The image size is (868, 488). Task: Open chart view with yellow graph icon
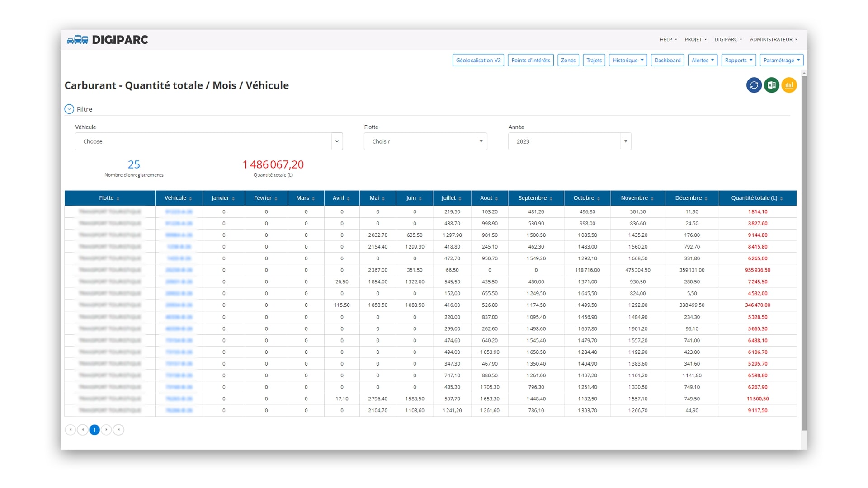click(789, 85)
